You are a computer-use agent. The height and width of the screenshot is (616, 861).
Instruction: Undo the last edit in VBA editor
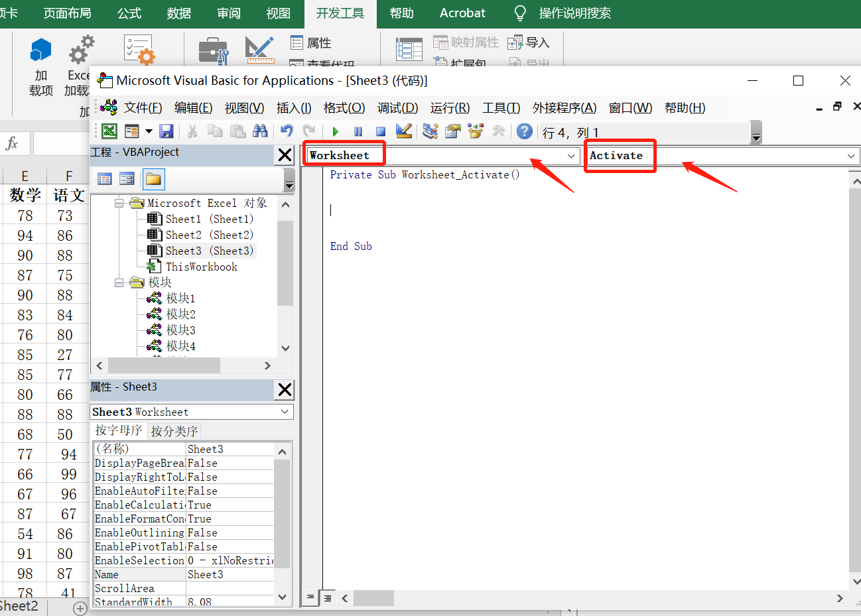point(287,131)
